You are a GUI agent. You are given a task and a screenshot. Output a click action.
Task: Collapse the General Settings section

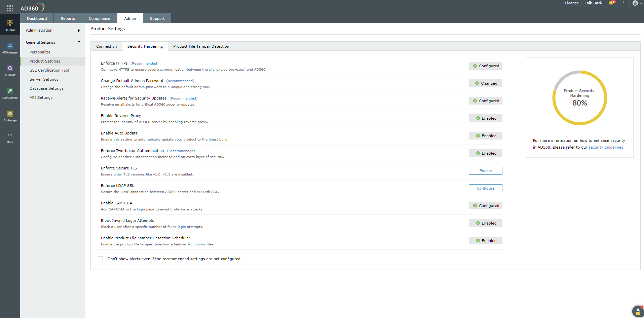52,42
